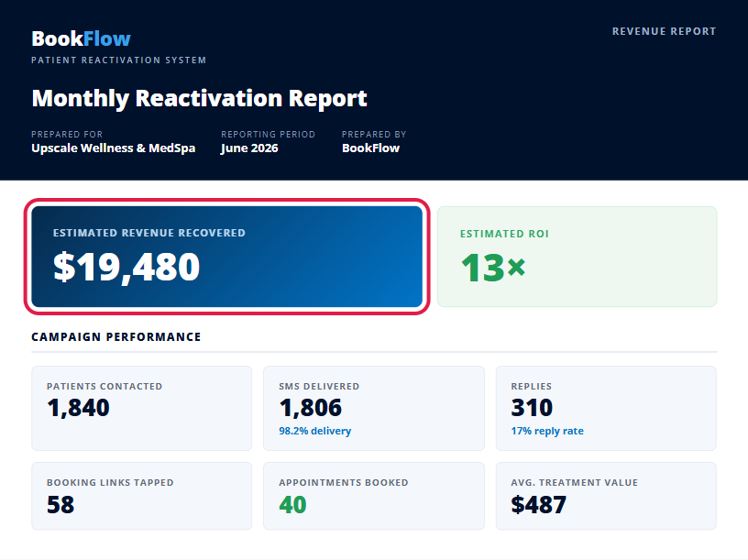Viewport: 748px width, 560px height.
Task: Click the 58 booking links value
Action: coord(60,505)
